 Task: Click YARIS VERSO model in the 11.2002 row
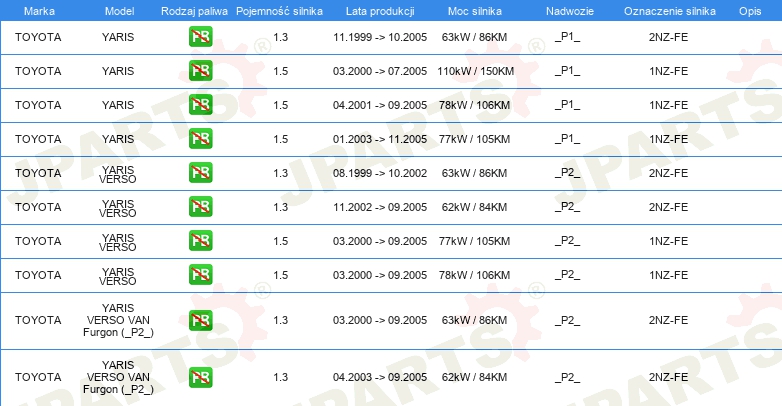118,208
